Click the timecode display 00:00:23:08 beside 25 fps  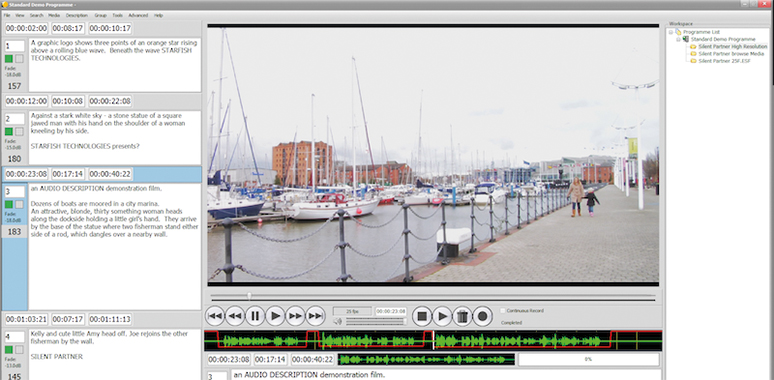[390, 311]
